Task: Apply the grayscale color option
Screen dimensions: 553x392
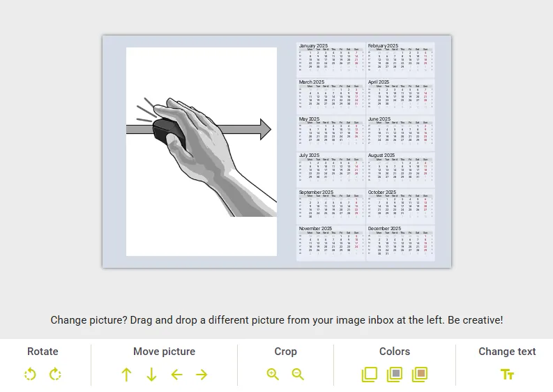Action: click(395, 375)
